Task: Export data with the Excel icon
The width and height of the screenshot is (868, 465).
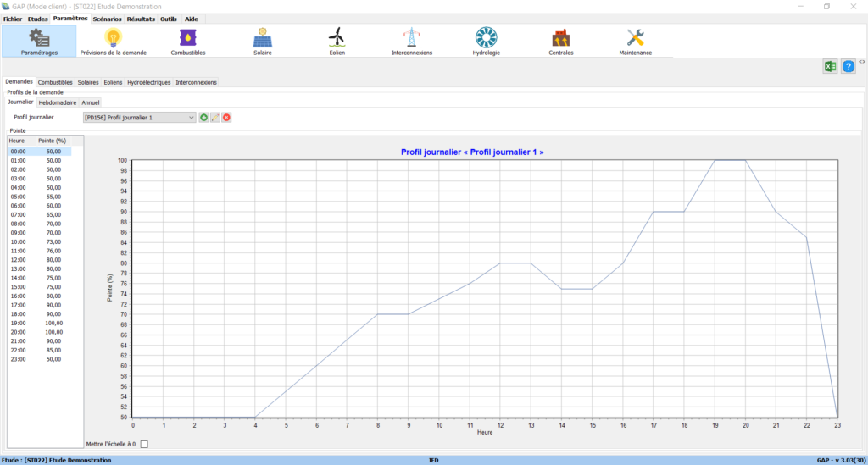Action: [x=830, y=67]
